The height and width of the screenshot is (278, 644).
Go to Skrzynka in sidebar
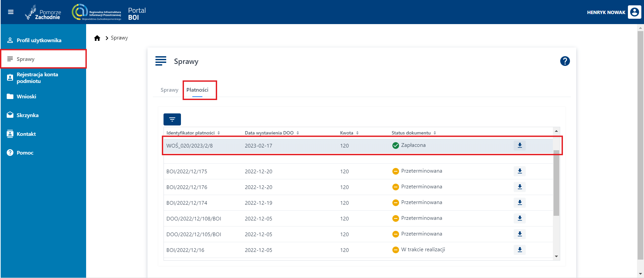tap(27, 115)
